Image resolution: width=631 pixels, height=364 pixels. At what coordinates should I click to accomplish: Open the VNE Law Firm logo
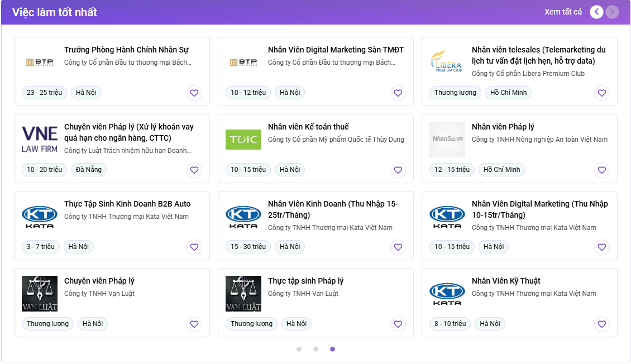click(x=40, y=140)
